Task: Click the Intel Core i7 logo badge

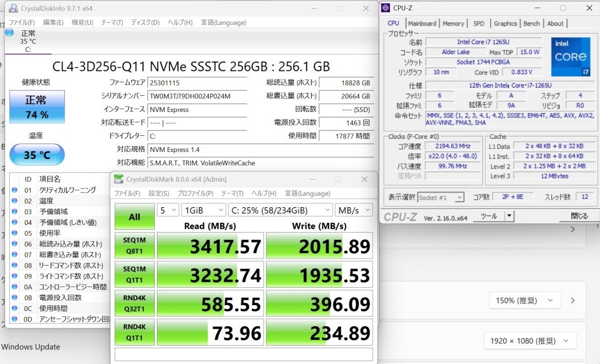Action: click(x=570, y=57)
